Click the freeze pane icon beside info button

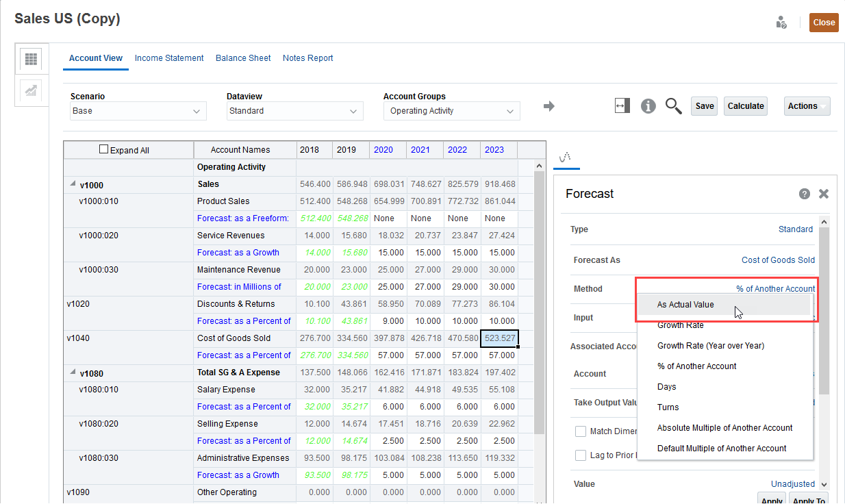click(x=622, y=105)
